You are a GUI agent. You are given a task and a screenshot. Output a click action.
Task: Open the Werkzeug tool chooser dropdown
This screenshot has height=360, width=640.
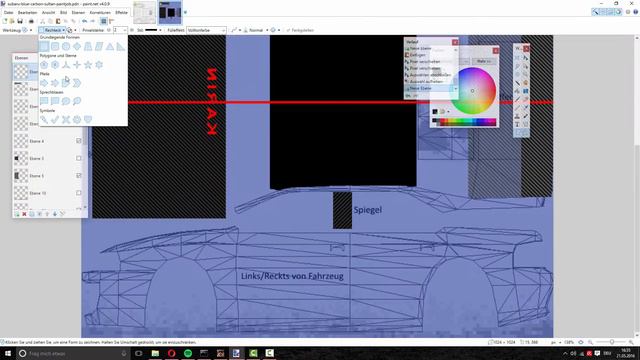(27, 30)
